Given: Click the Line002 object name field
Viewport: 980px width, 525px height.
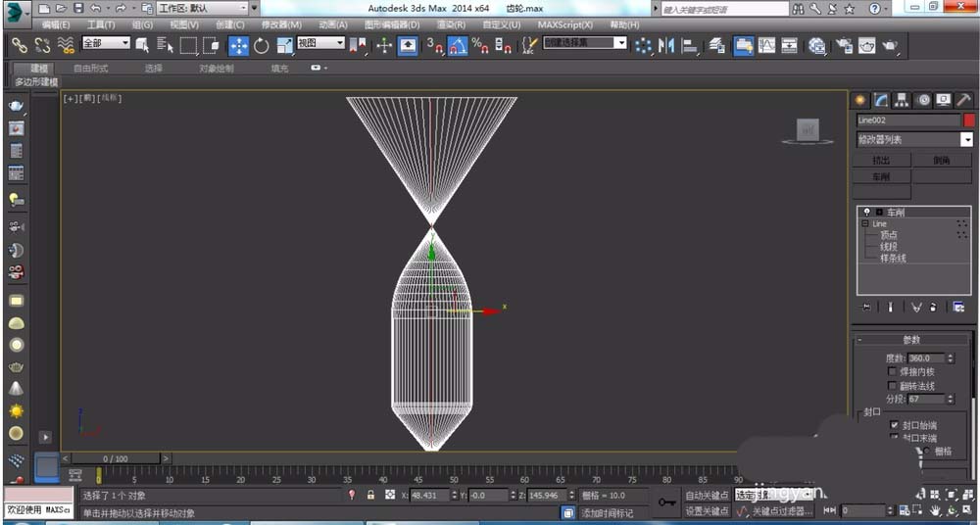Looking at the screenshot, I should pos(908,120).
